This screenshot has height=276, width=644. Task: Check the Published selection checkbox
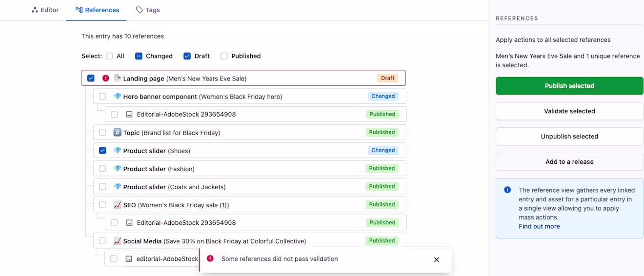[224, 56]
